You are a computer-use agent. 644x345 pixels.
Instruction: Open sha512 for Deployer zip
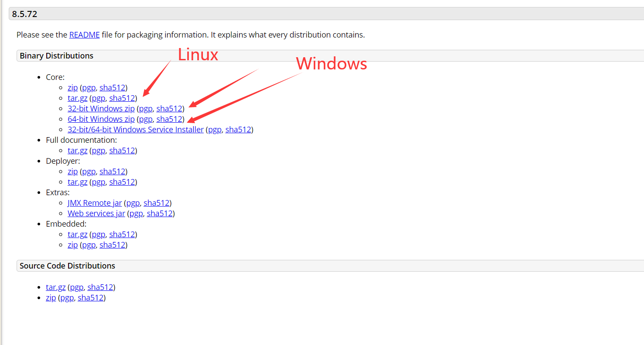point(112,172)
